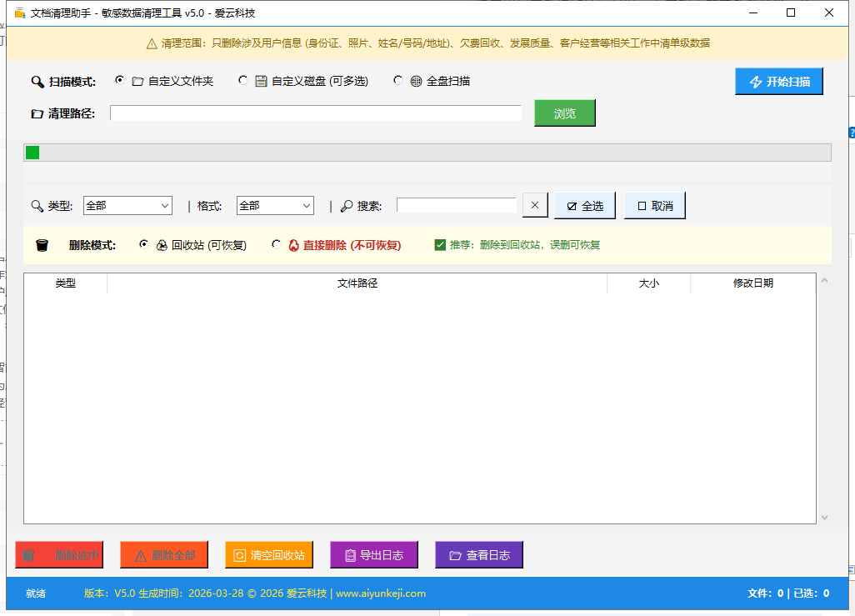The image size is (855, 616).
Task: Click the 全选 button
Action: click(x=585, y=206)
